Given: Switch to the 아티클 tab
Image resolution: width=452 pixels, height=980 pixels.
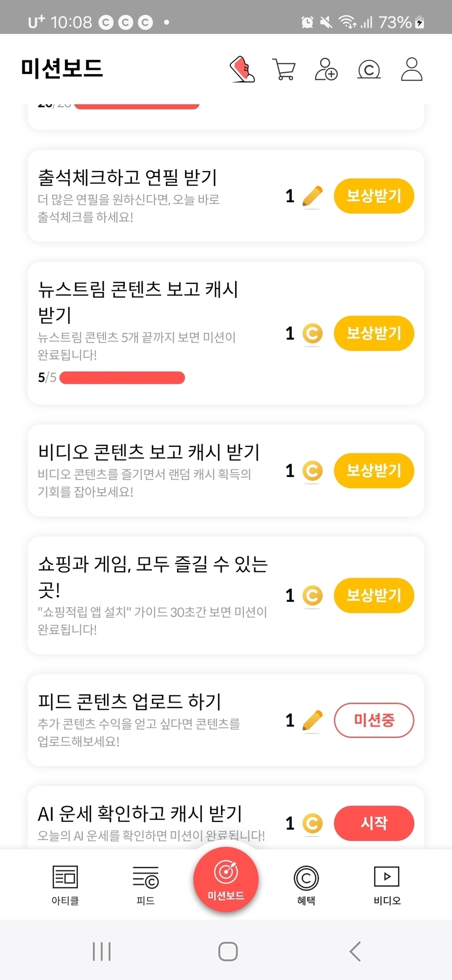Looking at the screenshot, I should pyautogui.click(x=65, y=884).
